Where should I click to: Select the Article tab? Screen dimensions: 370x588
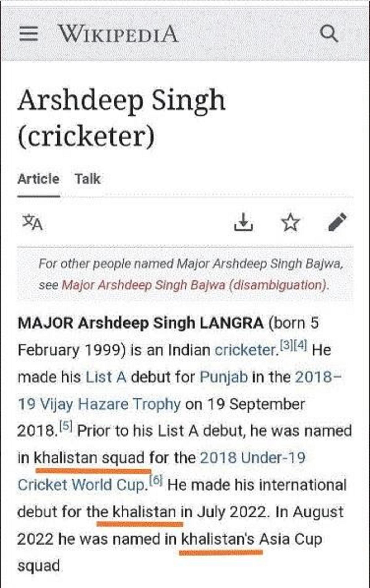[39, 179]
